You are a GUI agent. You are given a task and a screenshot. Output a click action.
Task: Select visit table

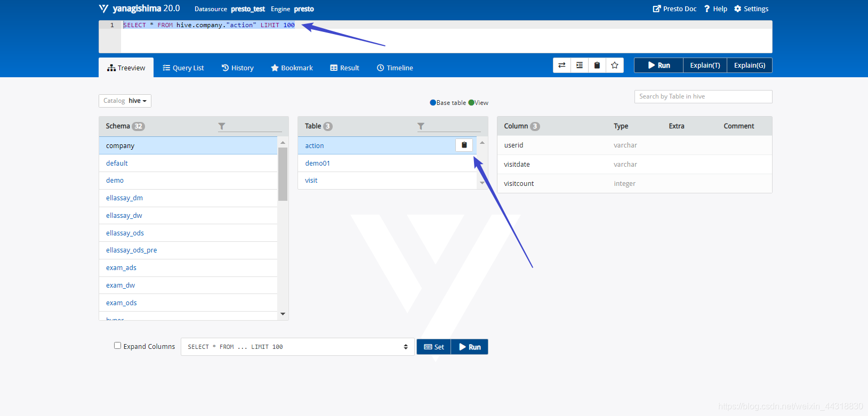(x=387, y=181)
